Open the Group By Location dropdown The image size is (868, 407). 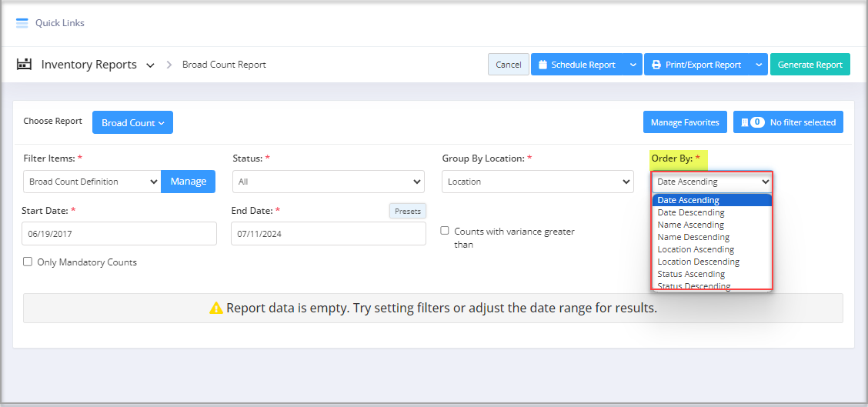pos(537,182)
